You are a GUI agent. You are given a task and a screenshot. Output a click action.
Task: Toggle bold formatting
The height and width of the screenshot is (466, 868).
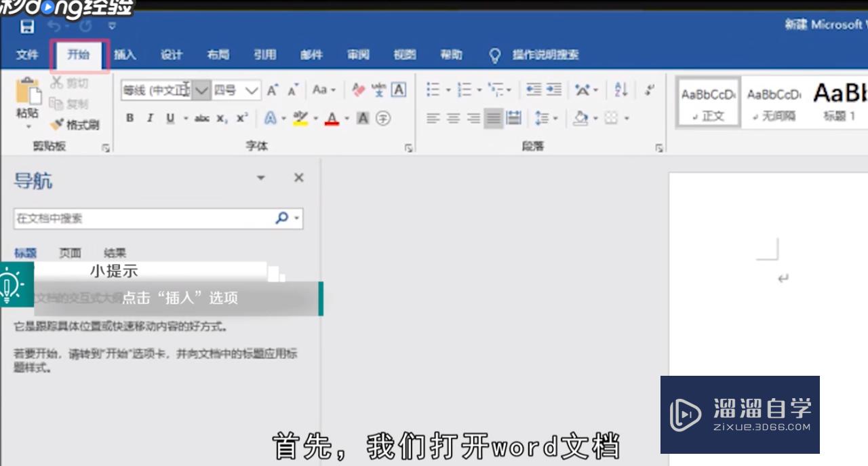[130, 118]
